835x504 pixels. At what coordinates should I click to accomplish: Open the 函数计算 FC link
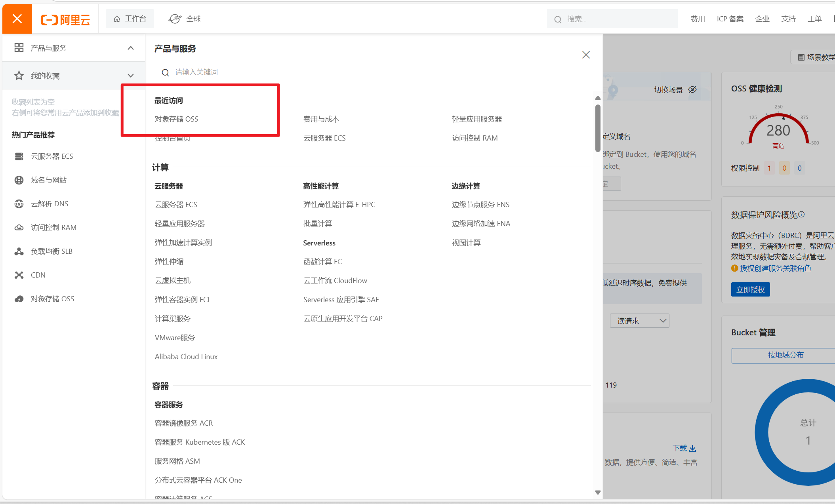pos(322,262)
